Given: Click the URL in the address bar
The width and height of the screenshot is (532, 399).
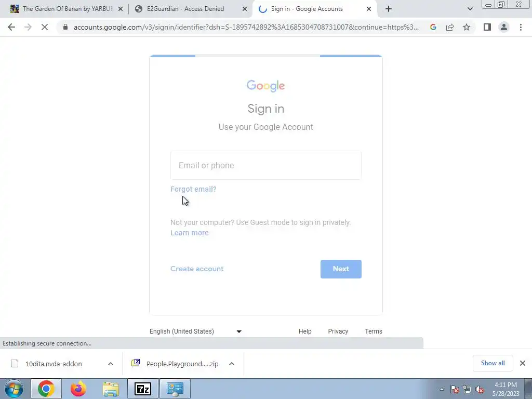Looking at the screenshot, I should pyautogui.click(x=246, y=27).
